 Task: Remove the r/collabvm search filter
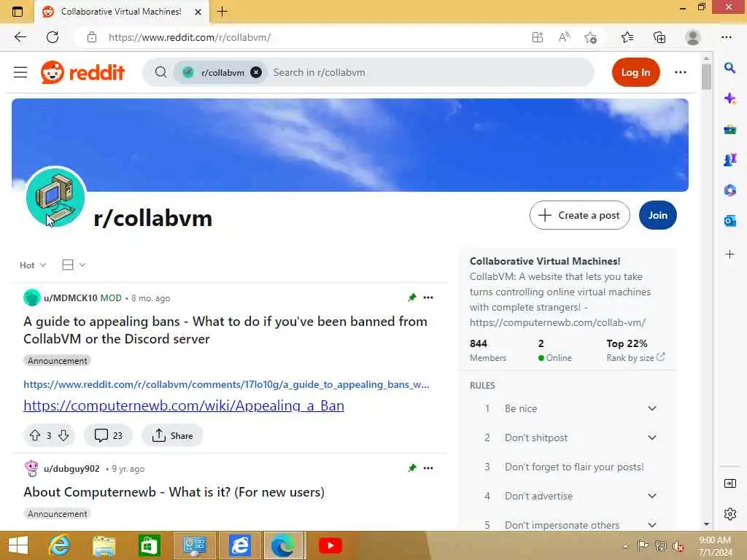pos(256,72)
